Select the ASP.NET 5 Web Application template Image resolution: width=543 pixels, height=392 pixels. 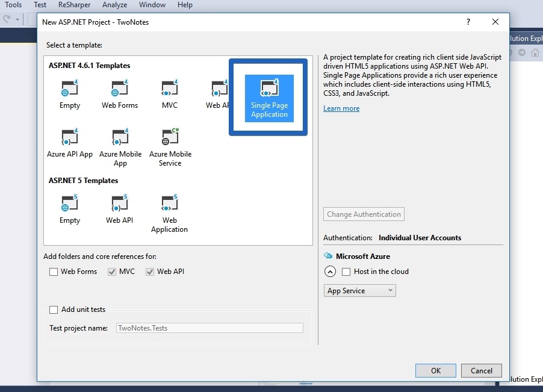pos(169,214)
